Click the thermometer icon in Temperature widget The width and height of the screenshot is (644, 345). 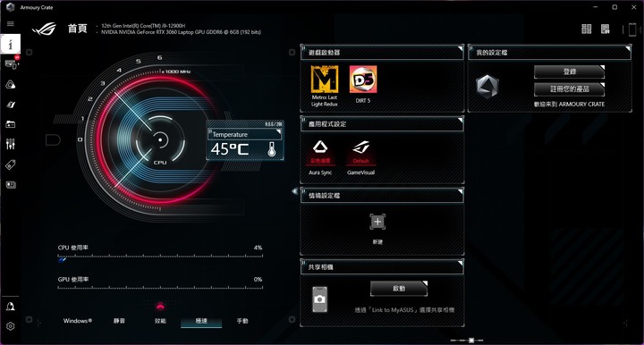tap(272, 149)
